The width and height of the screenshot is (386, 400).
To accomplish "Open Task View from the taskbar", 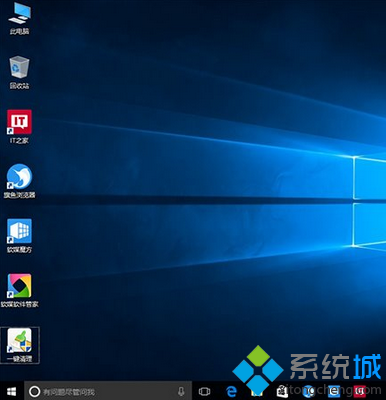I will click(x=204, y=391).
